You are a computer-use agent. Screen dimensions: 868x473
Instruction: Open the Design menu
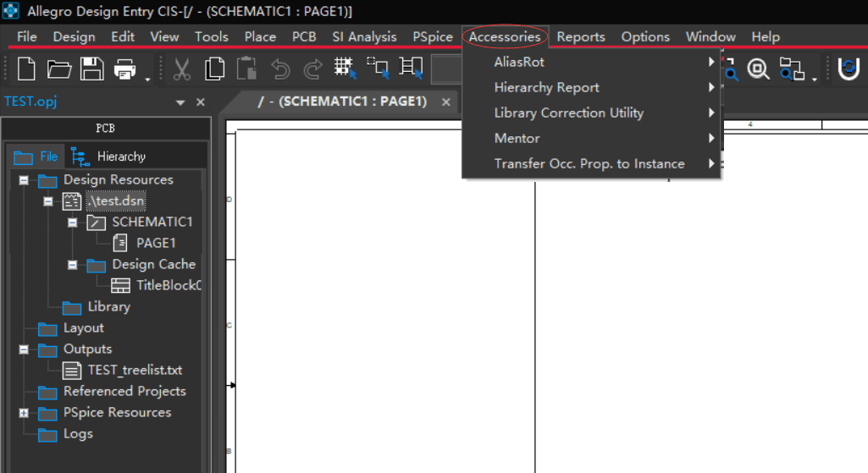tap(75, 36)
